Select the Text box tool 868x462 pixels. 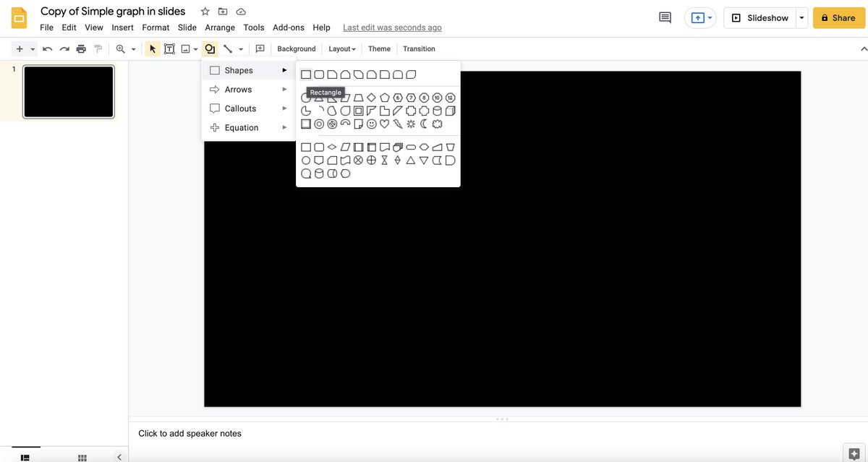169,48
